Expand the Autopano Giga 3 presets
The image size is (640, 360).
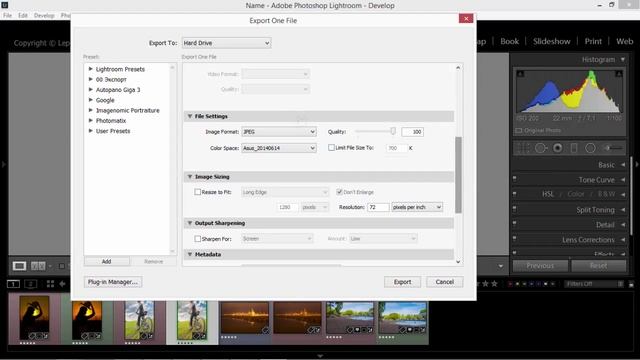point(91,89)
